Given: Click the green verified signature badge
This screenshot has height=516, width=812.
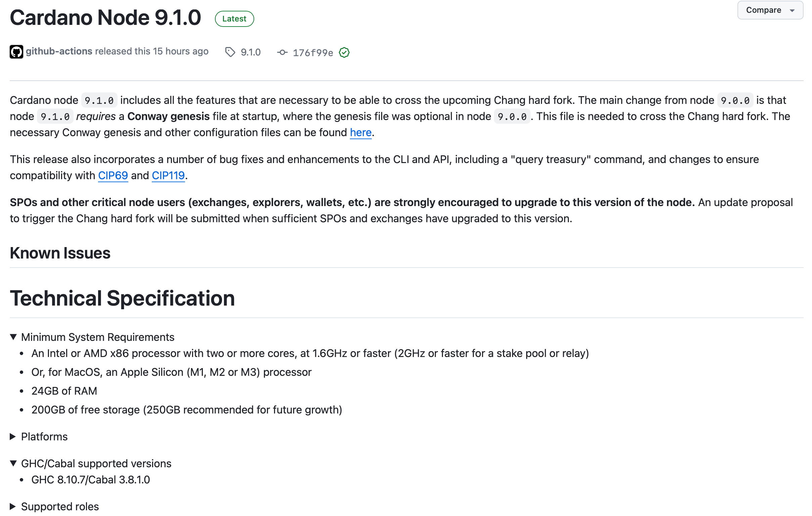Looking at the screenshot, I should (x=344, y=53).
